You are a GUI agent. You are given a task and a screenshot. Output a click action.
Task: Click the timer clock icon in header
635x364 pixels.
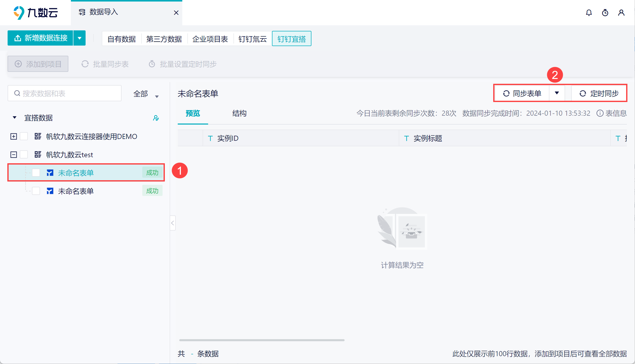coord(605,13)
